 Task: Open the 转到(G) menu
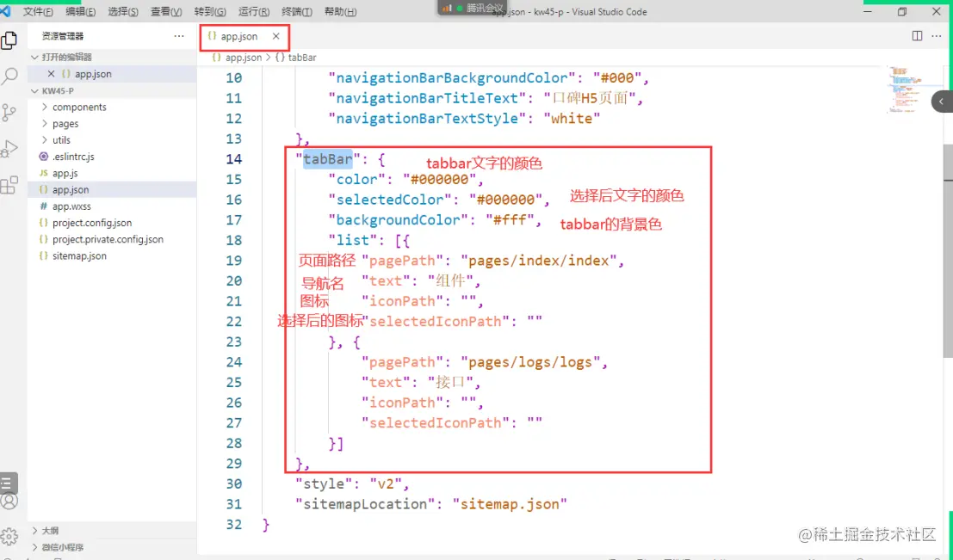[210, 11]
